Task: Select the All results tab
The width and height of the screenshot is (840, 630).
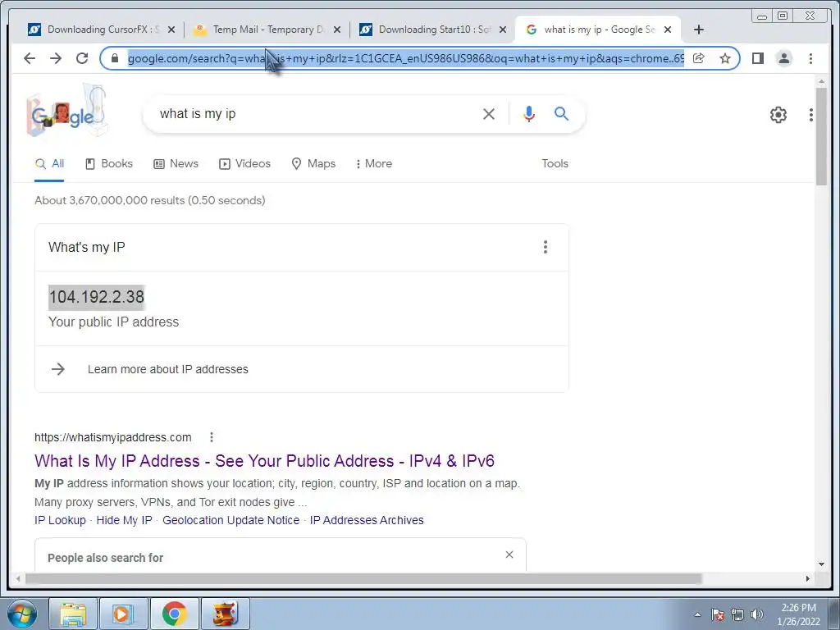Action: coord(49,164)
